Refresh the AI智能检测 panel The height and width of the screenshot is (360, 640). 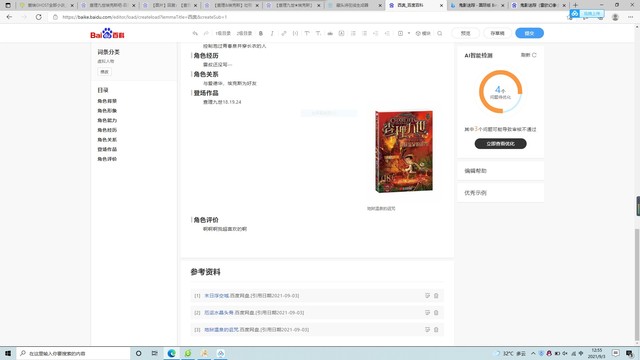coord(529,55)
